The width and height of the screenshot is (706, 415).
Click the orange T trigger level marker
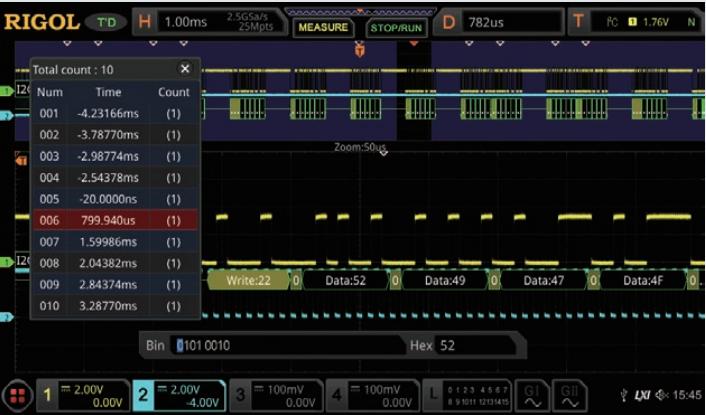pos(21,159)
